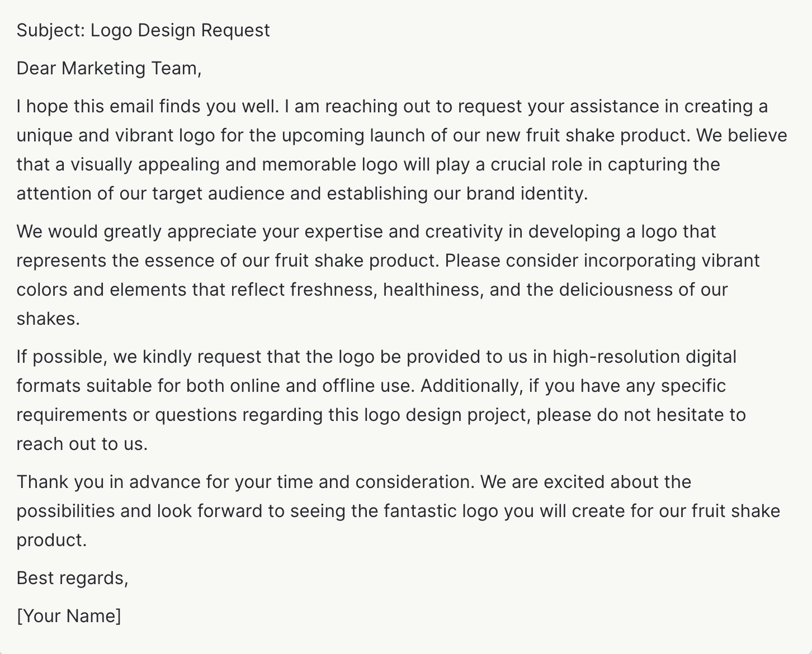Click the 'Best regards,' closing line

[x=72, y=578]
